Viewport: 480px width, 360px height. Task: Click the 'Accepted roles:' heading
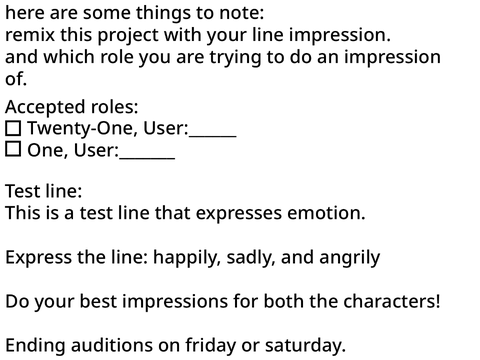pyautogui.click(x=72, y=107)
